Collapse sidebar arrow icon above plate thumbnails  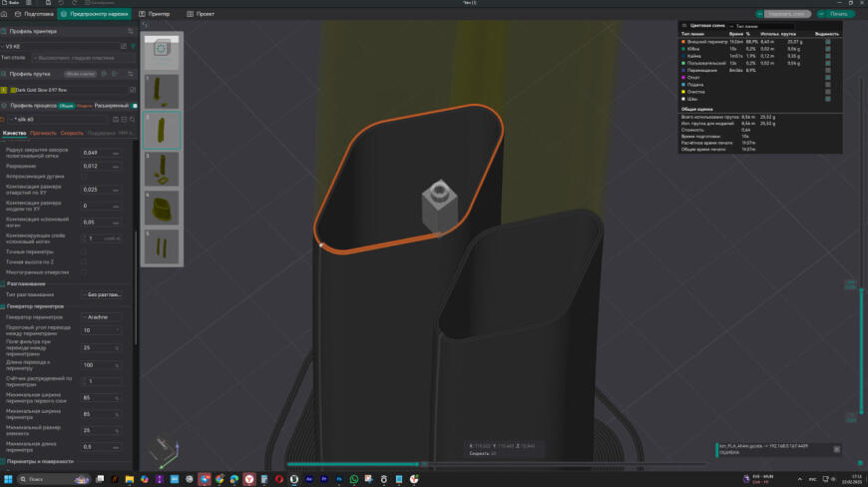point(145,25)
